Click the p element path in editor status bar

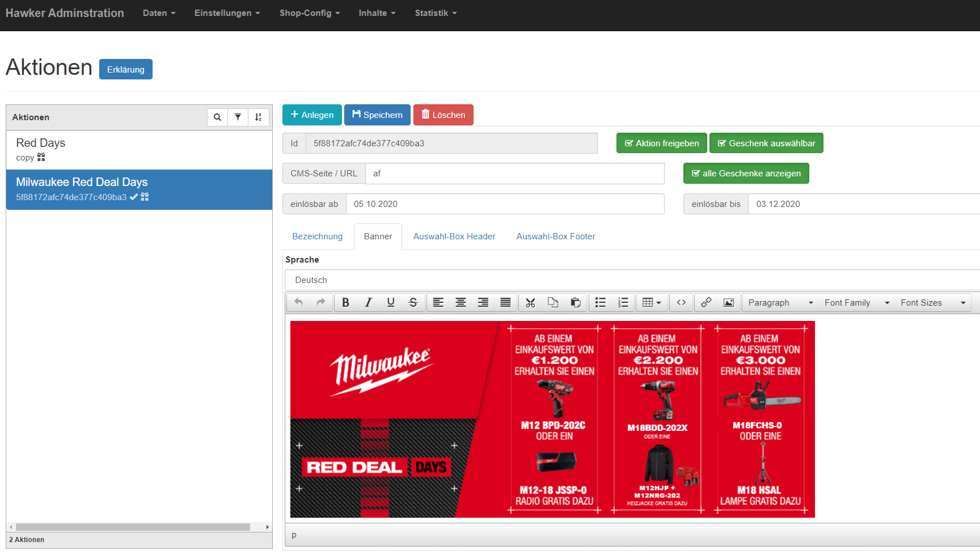[294, 535]
